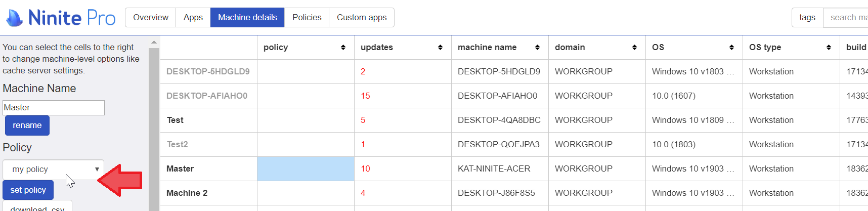
Task: Click OS cell 10.0 (1803)
Action: [x=694, y=144]
